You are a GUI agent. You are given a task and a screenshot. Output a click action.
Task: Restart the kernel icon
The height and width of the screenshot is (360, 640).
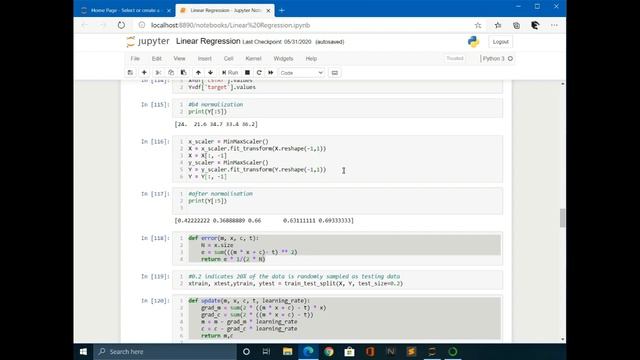point(259,73)
